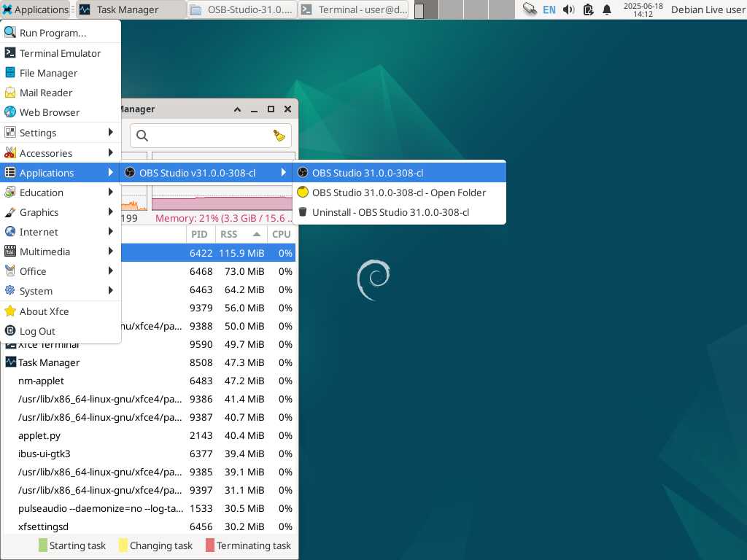Select the nm-applet process row
Viewport: 747px width, 560px height.
click(147, 381)
